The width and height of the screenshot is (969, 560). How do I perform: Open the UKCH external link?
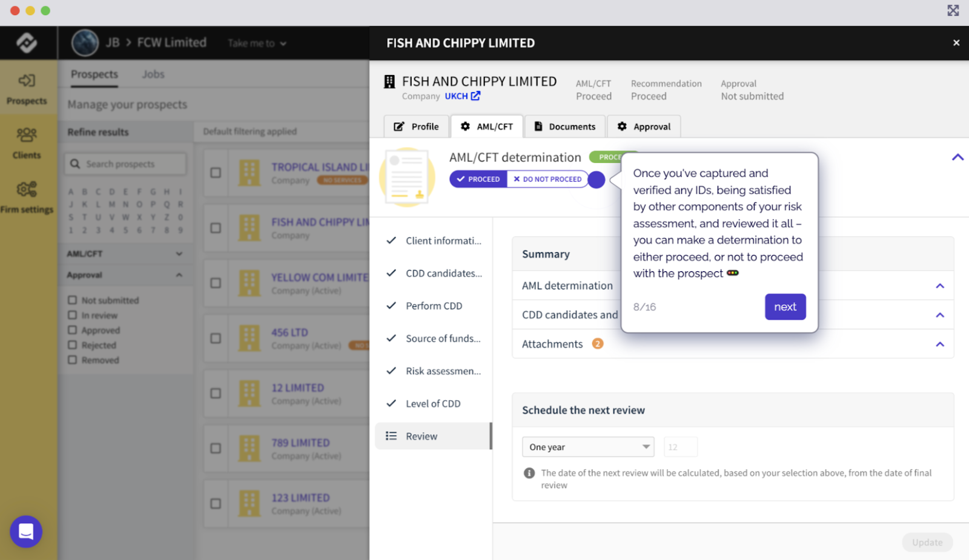point(462,96)
